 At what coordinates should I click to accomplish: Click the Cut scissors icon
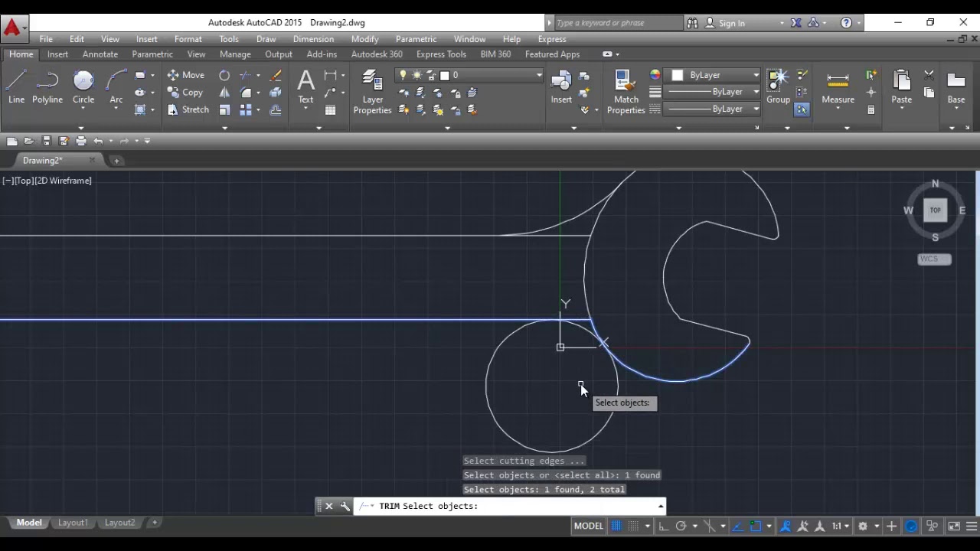[929, 75]
